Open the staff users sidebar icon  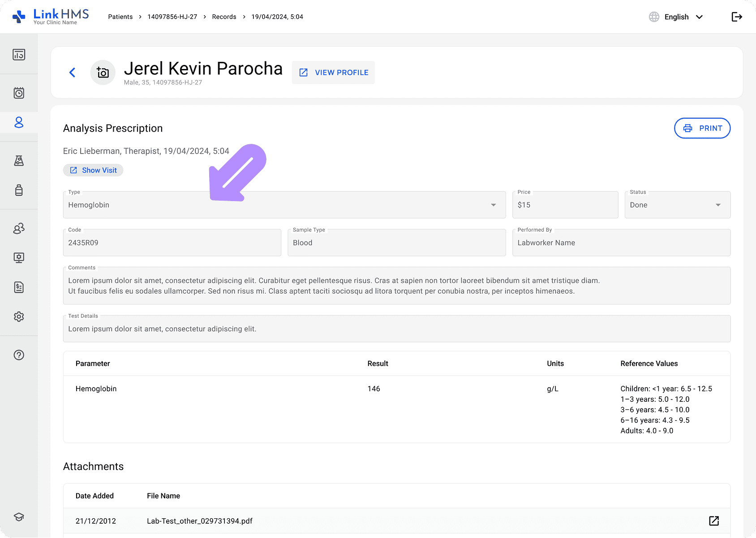19,228
